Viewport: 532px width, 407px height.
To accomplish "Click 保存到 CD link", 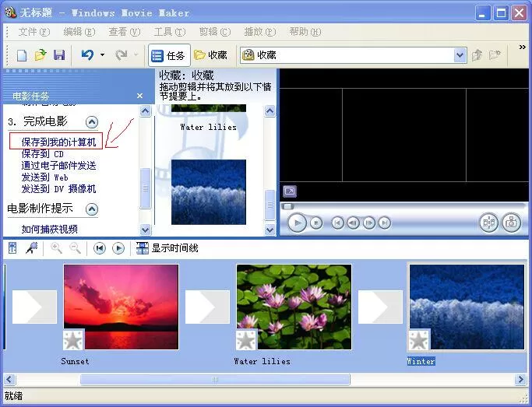I will [42, 154].
